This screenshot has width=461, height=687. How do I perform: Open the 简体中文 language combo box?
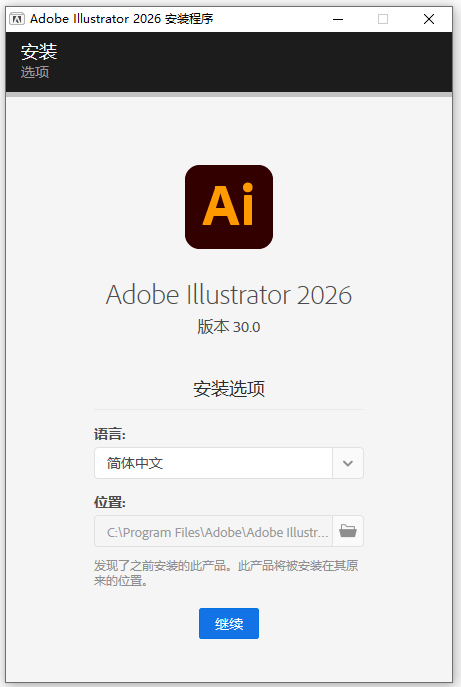coord(229,463)
